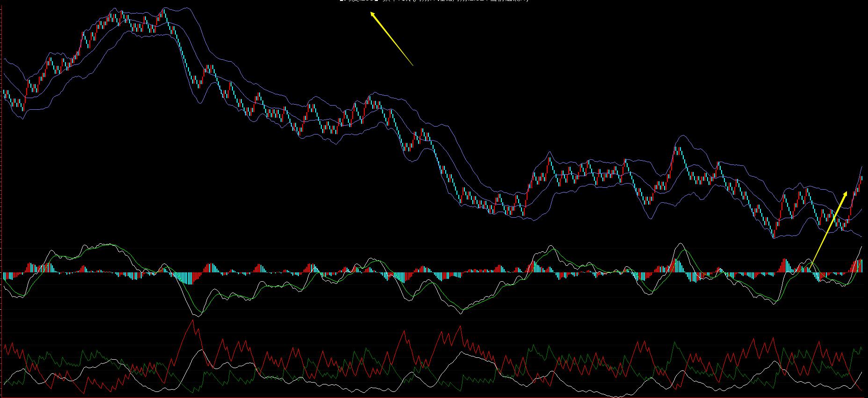The height and width of the screenshot is (398, 868).
Task: Click right end of white line in bottom panel
Action: click(861, 373)
